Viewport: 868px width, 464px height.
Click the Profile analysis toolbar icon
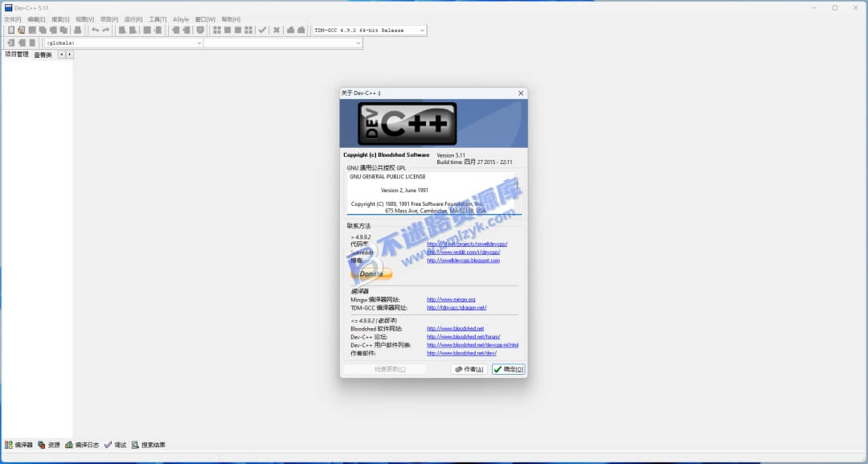point(291,30)
